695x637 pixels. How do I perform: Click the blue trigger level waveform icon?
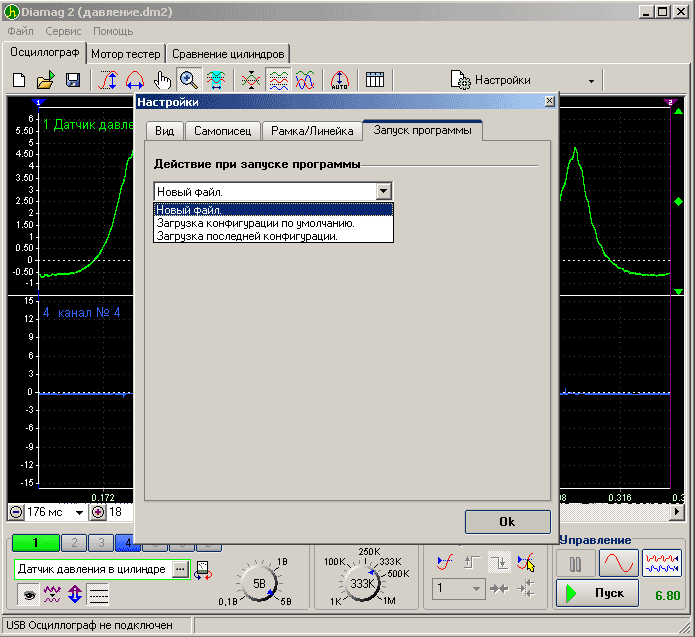445,563
